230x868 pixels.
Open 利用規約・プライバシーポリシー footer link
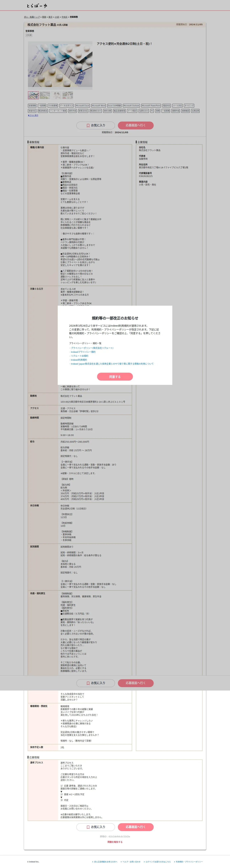pos(189,862)
